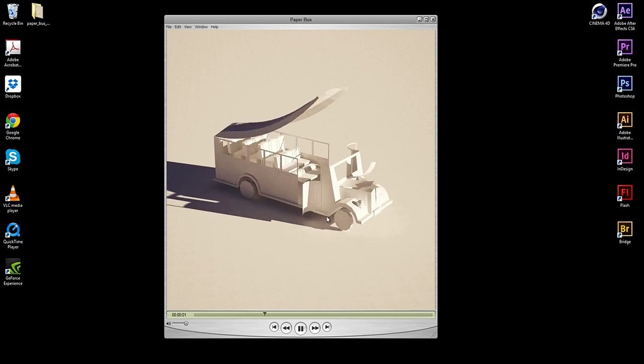644x364 pixels.
Task: Mute audio with the speaker icon
Action: point(168,324)
